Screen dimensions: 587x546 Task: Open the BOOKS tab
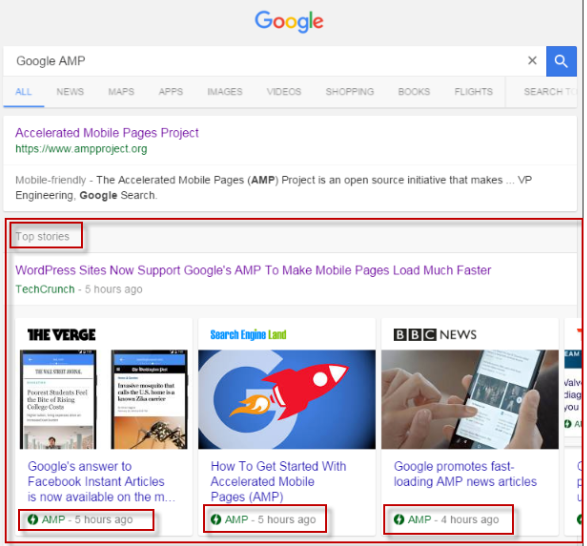[414, 92]
